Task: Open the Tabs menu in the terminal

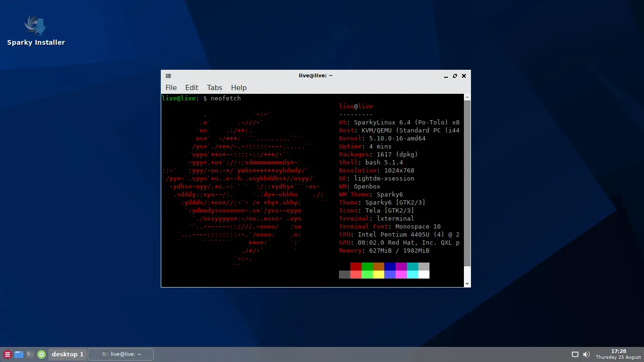Action: click(214, 87)
